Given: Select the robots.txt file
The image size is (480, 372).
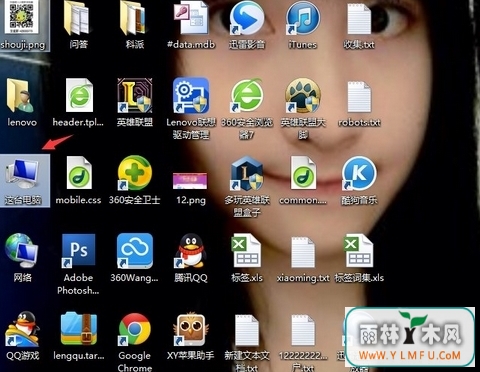Looking at the screenshot, I should pos(359,97).
